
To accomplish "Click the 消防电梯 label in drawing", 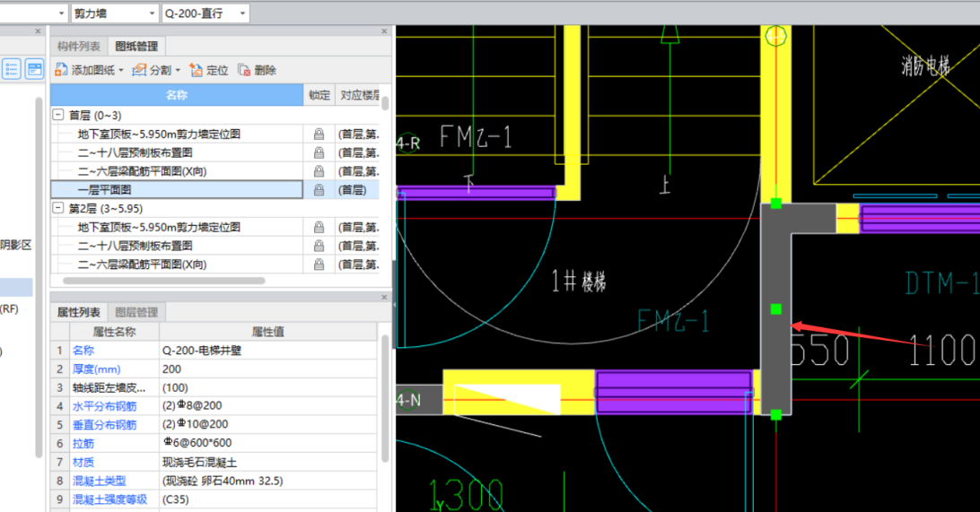I will (925, 65).
